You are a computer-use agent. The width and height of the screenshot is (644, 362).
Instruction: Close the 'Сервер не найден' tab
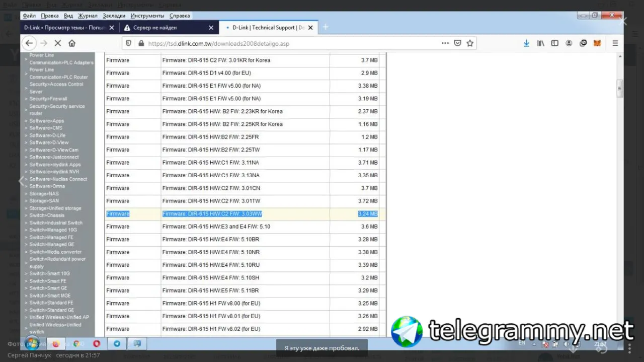coord(211,28)
